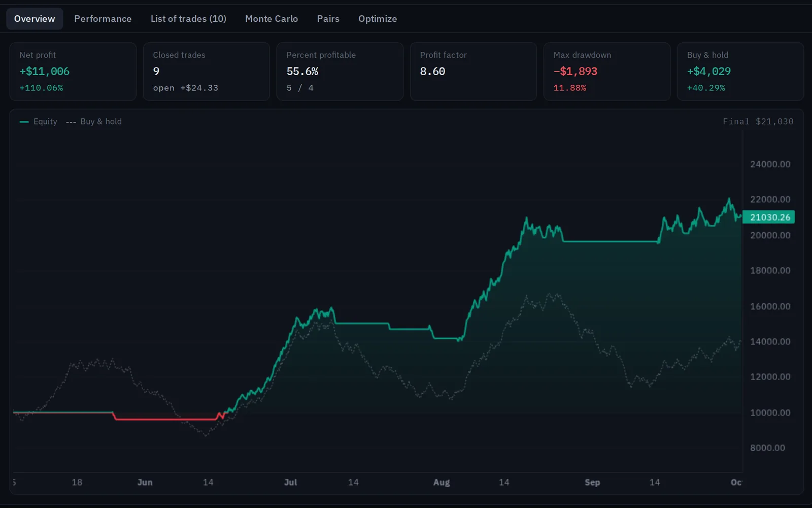Click the Jul label on time axis
The height and width of the screenshot is (508, 812).
tap(291, 482)
